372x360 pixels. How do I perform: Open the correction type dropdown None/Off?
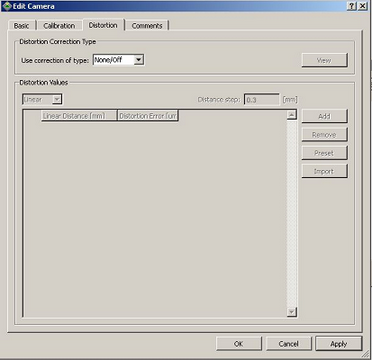118,60
